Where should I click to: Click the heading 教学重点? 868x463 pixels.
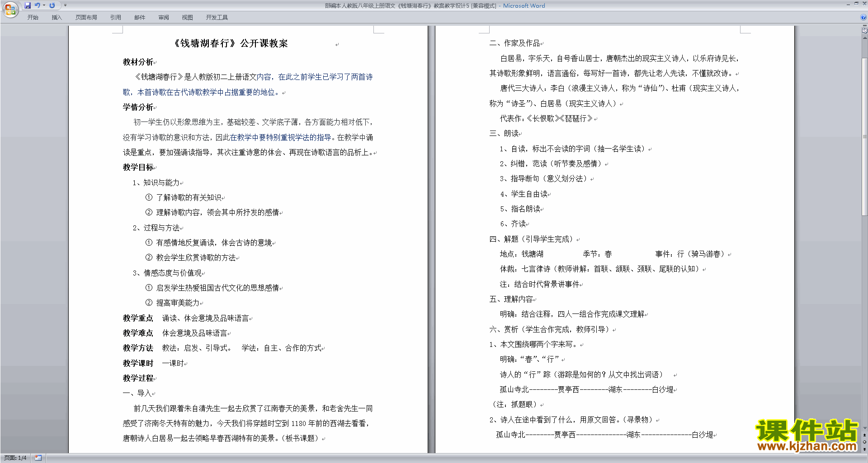point(138,318)
